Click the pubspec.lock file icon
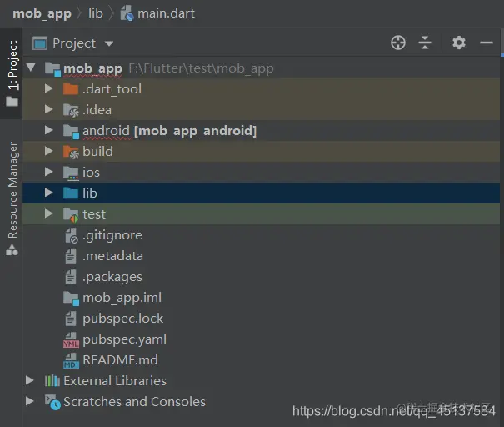 pos(71,319)
